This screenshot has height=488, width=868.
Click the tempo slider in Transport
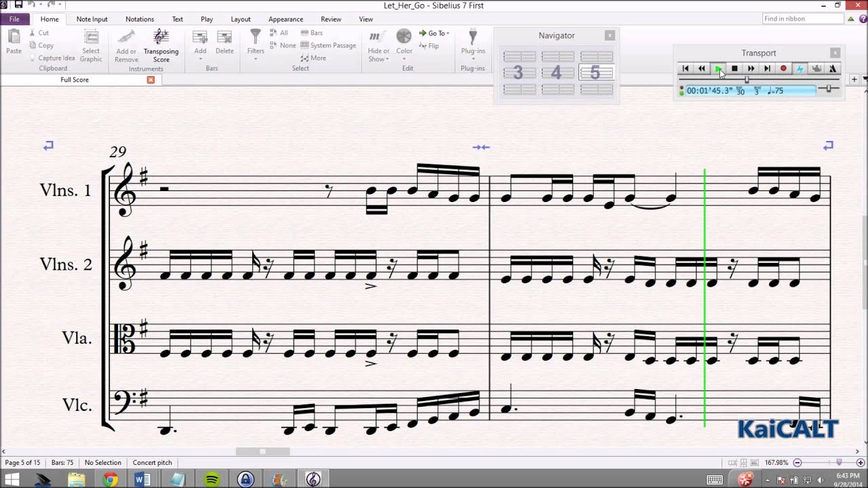tap(827, 89)
